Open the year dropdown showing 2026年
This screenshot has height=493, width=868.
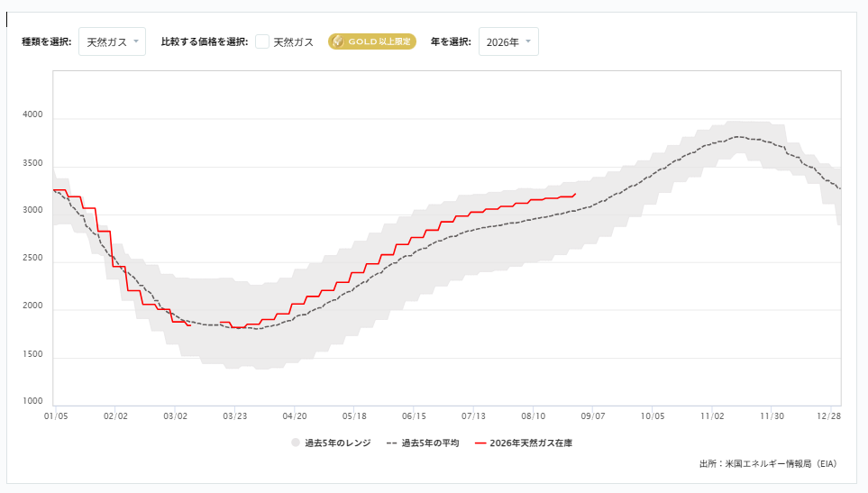pyautogui.click(x=508, y=41)
